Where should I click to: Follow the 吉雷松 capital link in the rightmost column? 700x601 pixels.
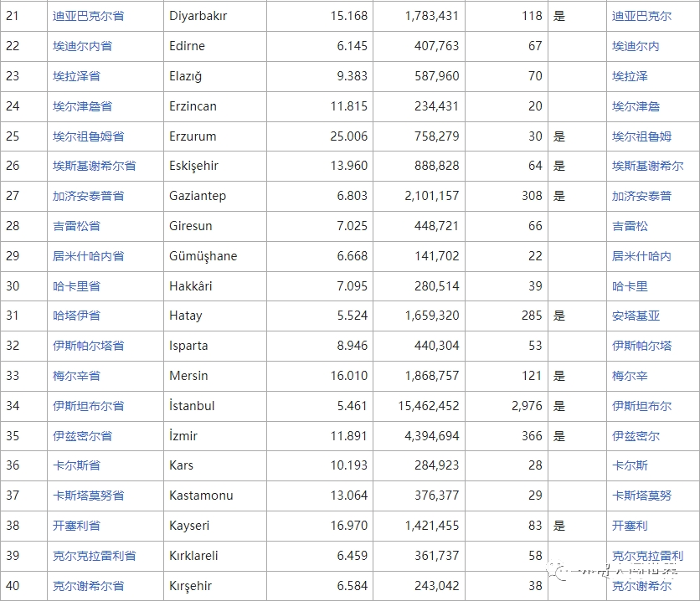(630, 226)
